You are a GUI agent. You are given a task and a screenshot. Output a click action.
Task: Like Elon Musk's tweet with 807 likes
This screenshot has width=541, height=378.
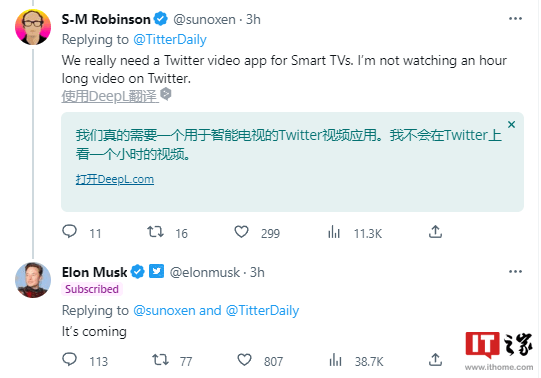(x=244, y=360)
